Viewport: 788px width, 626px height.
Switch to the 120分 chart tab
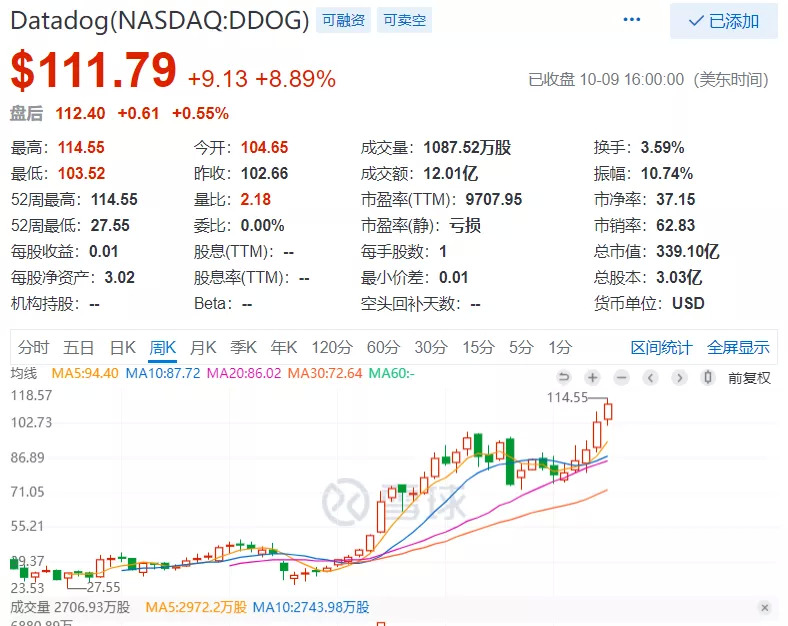(x=332, y=347)
